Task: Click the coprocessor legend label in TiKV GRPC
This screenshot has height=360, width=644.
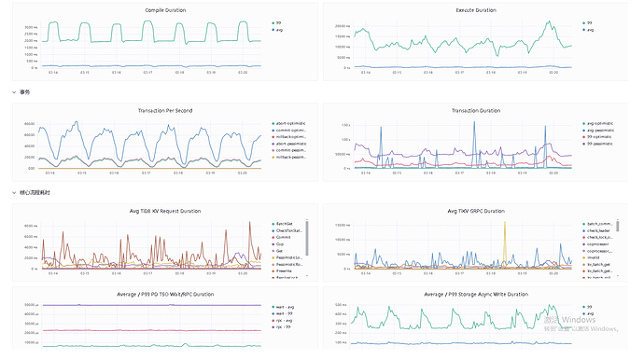Action: point(597,244)
